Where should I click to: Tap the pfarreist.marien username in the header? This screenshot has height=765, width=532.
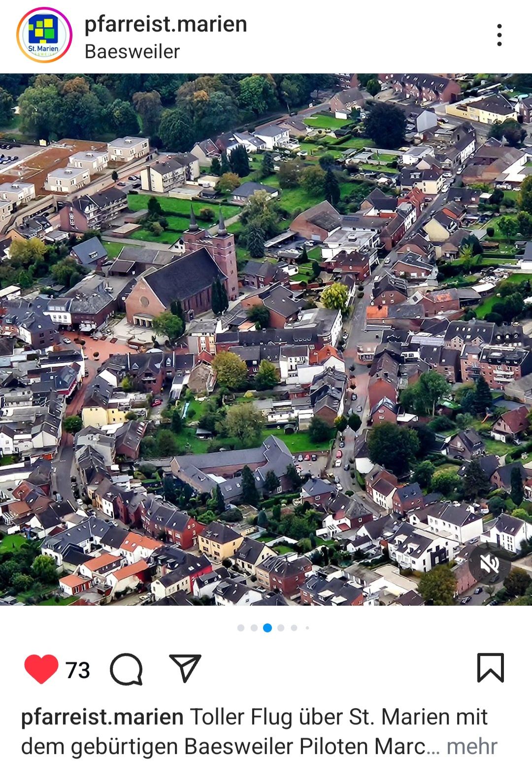tap(166, 24)
